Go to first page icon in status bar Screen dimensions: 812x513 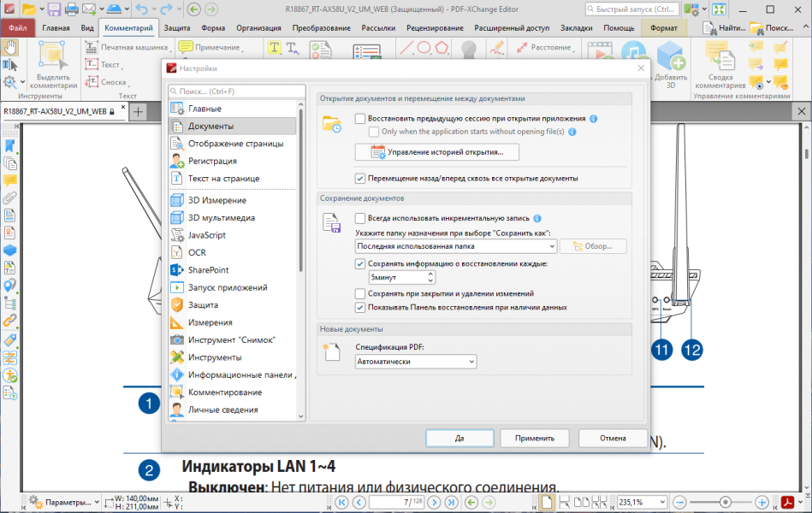pyautogui.click(x=341, y=502)
